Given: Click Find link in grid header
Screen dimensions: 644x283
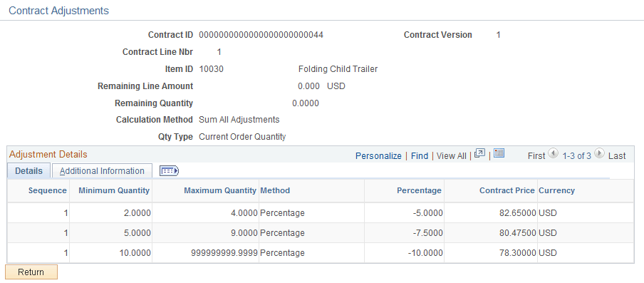Looking at the screenshot, I should [x=420, y=155].
